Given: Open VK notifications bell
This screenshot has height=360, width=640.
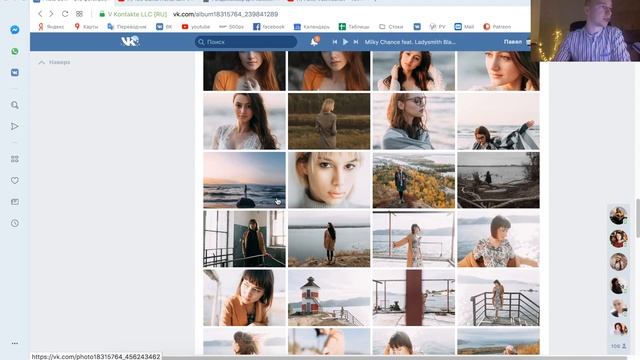Looking at the screenshot, I should [315, 42].
